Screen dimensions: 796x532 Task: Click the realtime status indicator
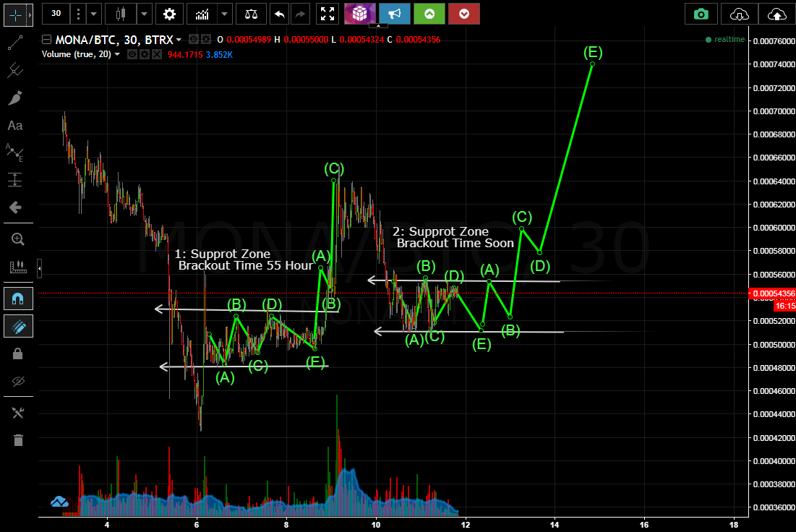coord(725,40)
